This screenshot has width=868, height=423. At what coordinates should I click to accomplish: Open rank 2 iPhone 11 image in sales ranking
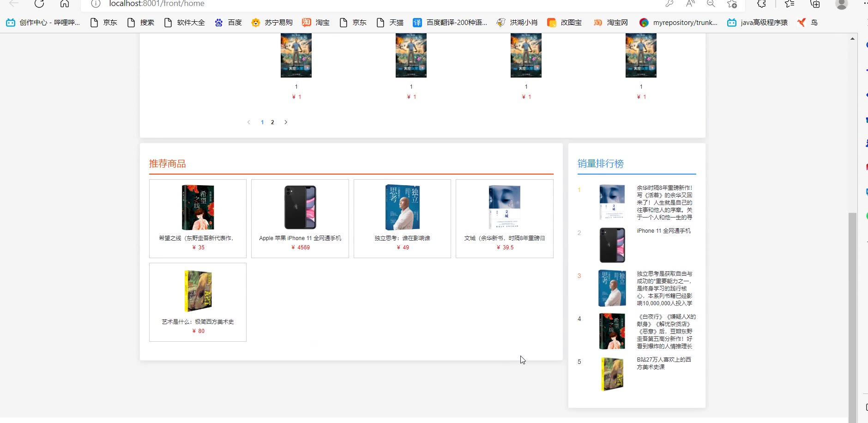[x=612, y=245]
